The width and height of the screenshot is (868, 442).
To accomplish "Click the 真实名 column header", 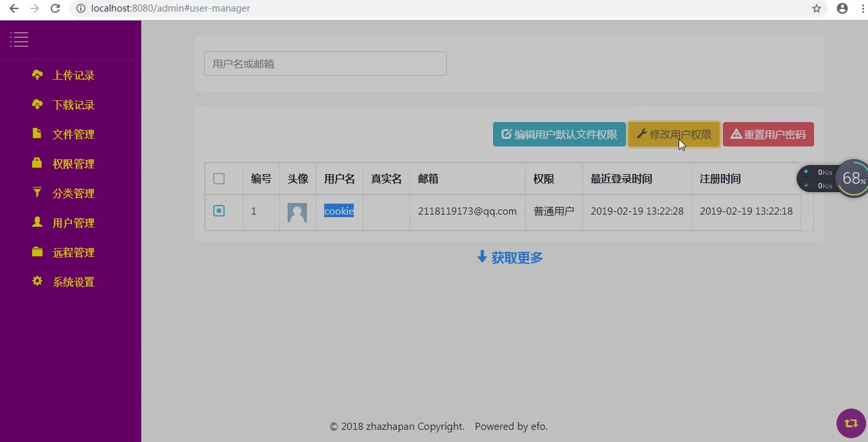I will [x=386, y=179].
